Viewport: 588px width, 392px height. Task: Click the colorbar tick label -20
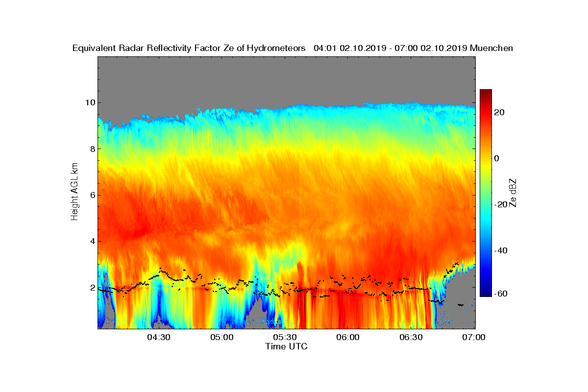501,204
